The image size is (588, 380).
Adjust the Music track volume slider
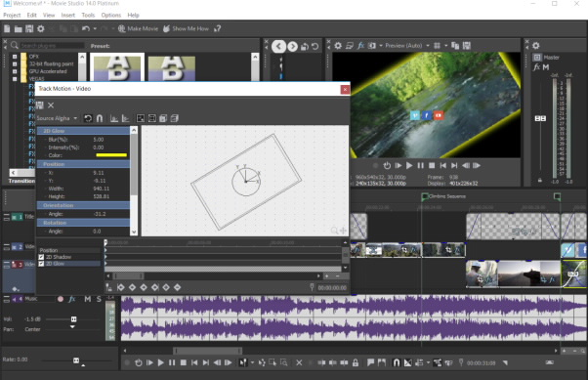(74, 319)
